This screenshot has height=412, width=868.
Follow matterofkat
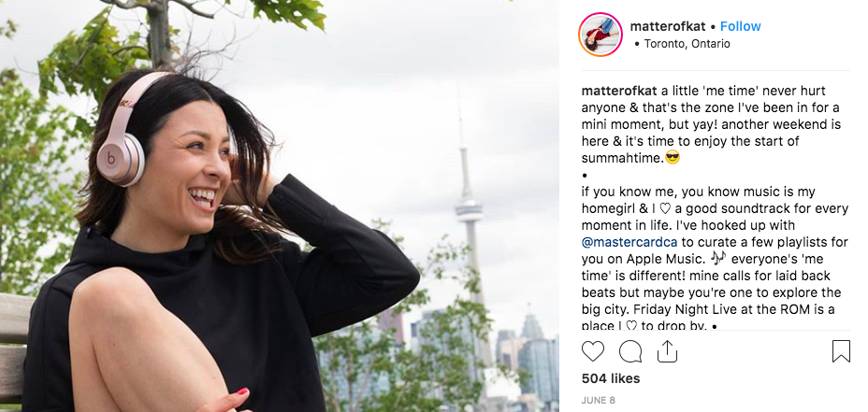pyautogui.click(x=740, y=26)
